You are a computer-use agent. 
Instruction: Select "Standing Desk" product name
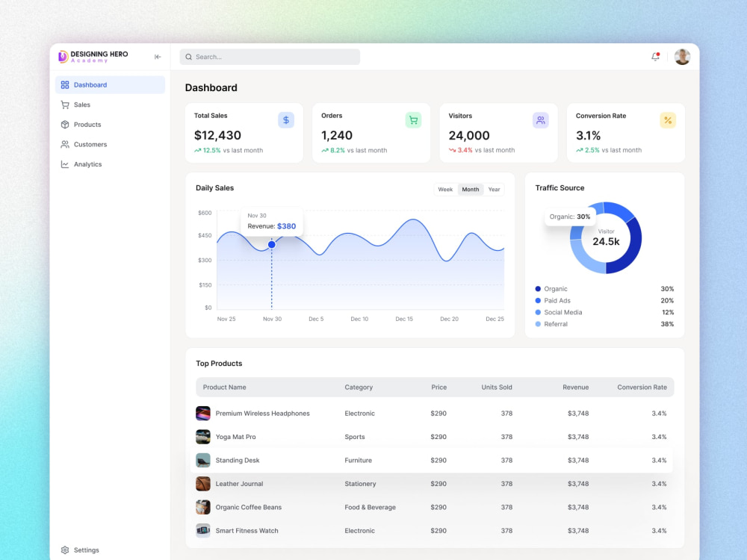[238, 460]
